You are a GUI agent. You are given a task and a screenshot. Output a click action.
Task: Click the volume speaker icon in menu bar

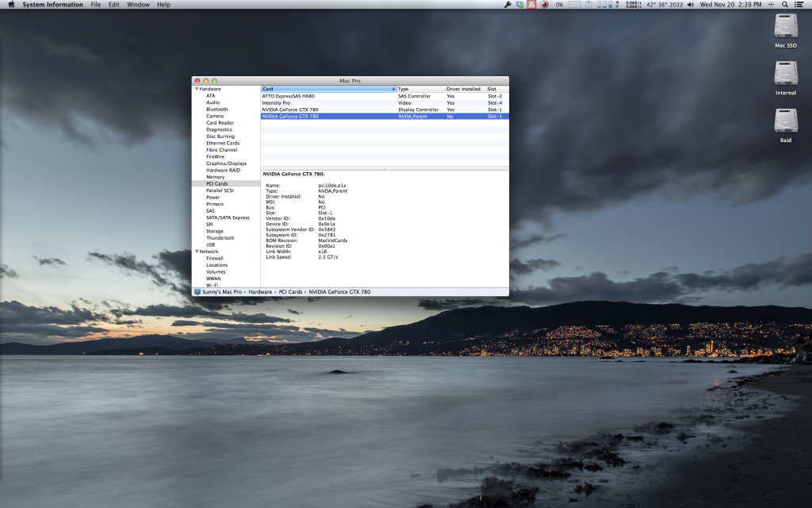pyautogui.click(x=691, y=5)
